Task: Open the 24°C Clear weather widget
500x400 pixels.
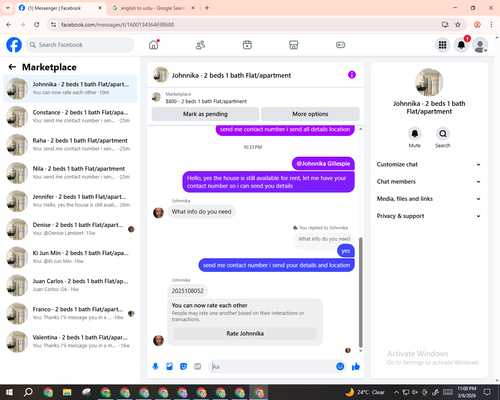Action: (365, 392)
